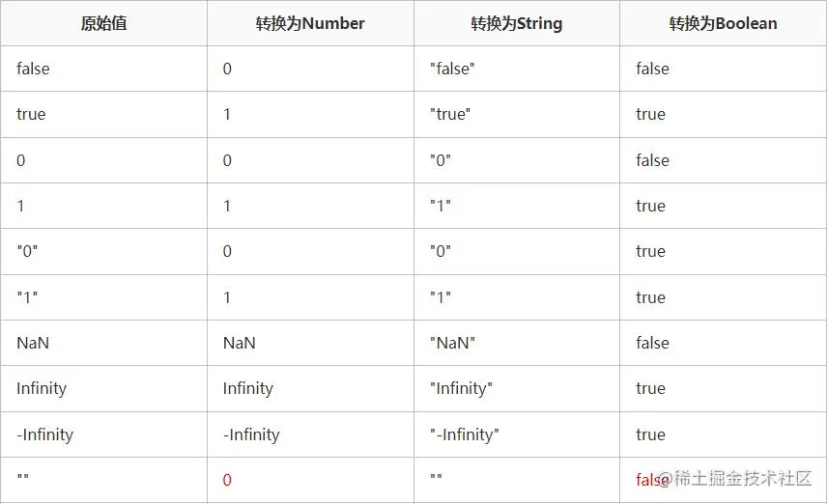828x504 pixels.
Task: Click the red false in the last row
Action: point(649,480)
